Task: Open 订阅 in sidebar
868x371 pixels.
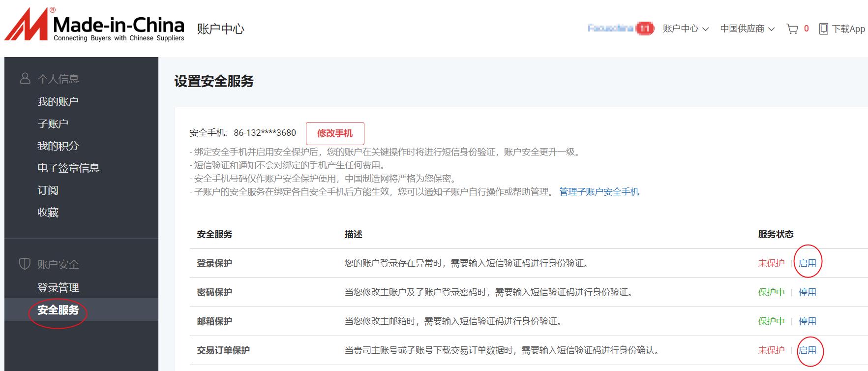Action: pos(48,190)
